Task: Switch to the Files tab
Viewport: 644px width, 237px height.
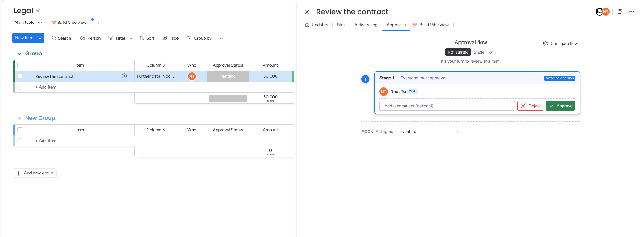Action: click(341, 25)
